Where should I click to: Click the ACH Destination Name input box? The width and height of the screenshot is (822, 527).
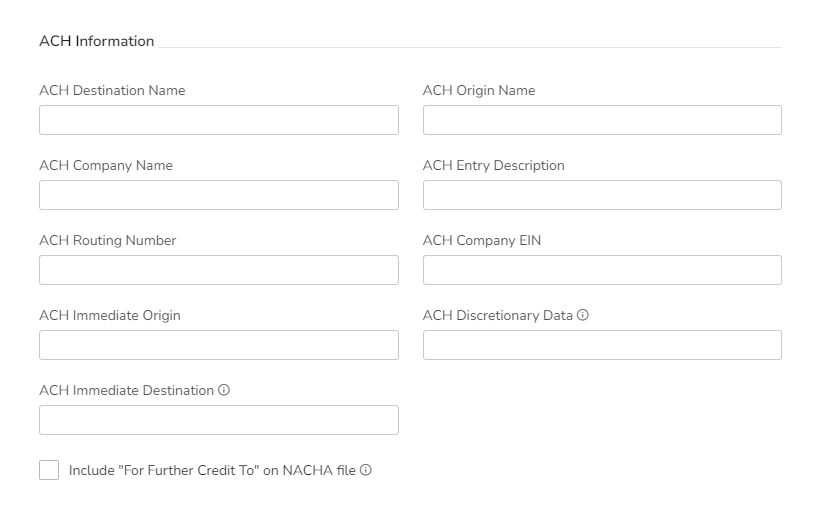218,120
